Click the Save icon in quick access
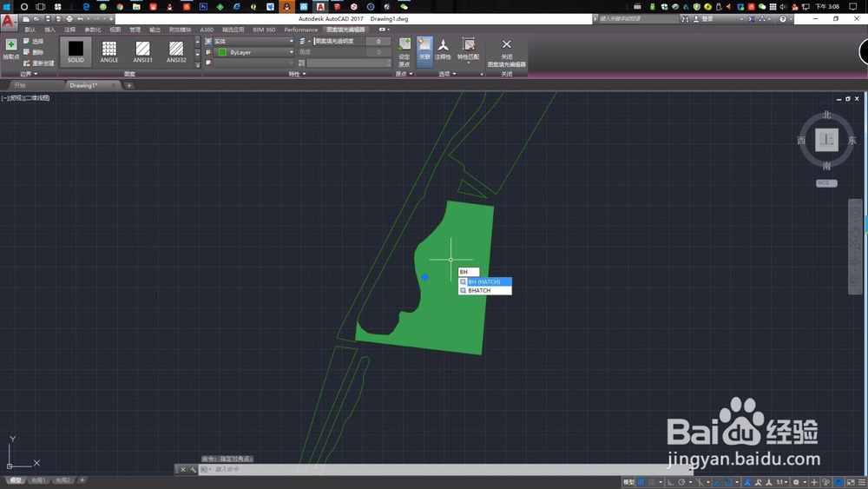Viewport: 868px width, 489px height. [x=48, y=19]
